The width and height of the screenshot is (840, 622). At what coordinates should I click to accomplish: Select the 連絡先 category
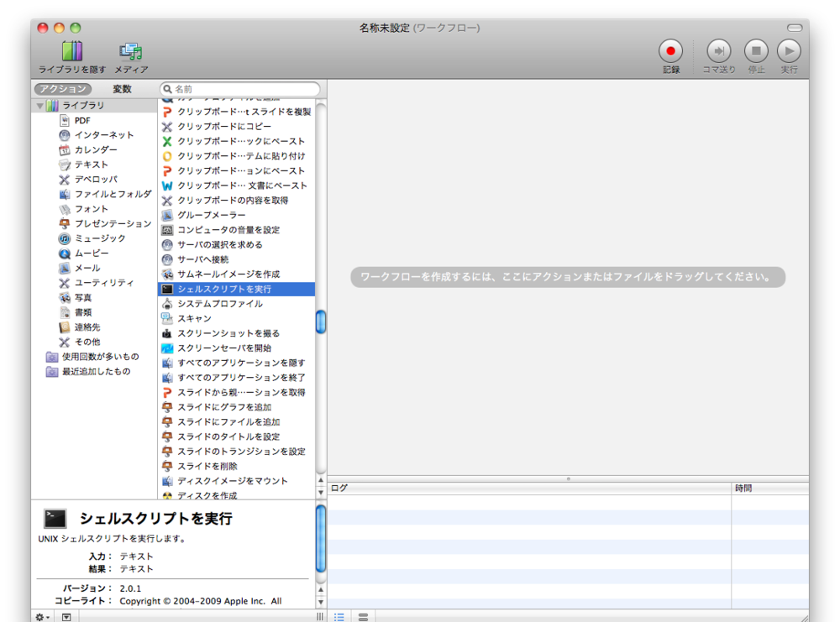79,327
